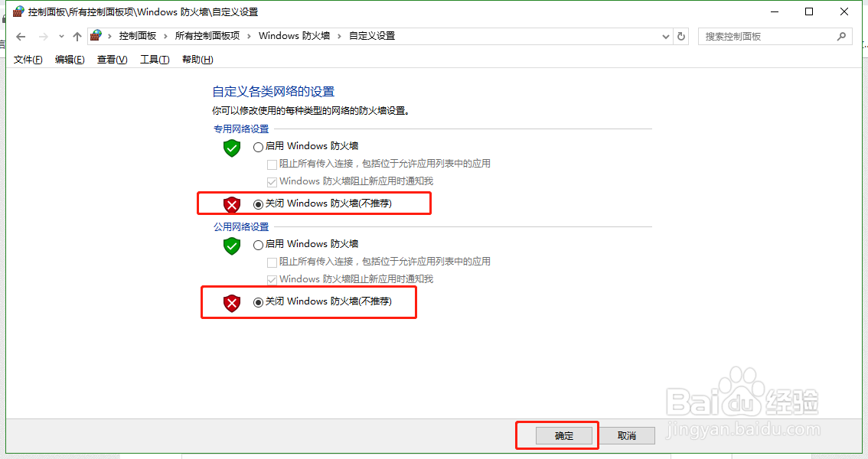Select turn off firewall for private network
Screen dimensions: 868x459
pos(258,204)
